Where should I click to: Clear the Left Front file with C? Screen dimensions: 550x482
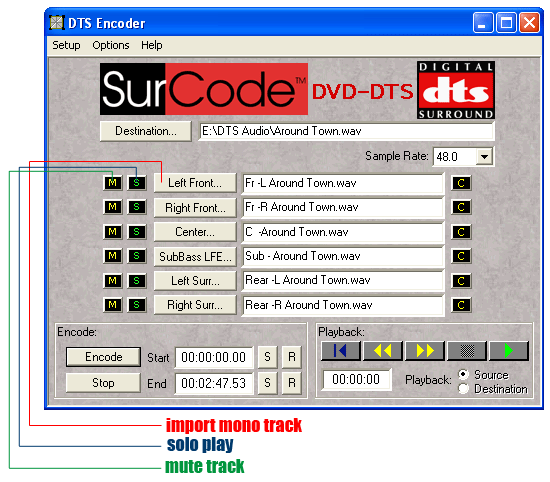coord(461,183)
